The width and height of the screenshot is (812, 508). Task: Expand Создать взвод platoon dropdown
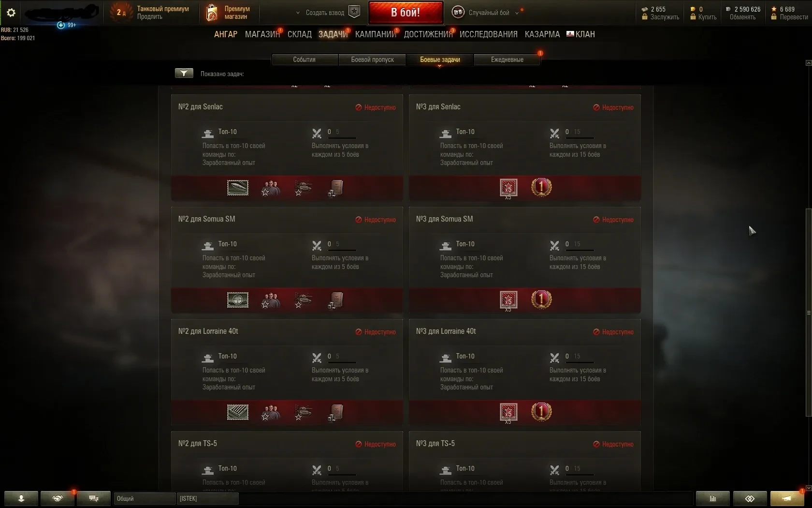(x=298, y=13)
